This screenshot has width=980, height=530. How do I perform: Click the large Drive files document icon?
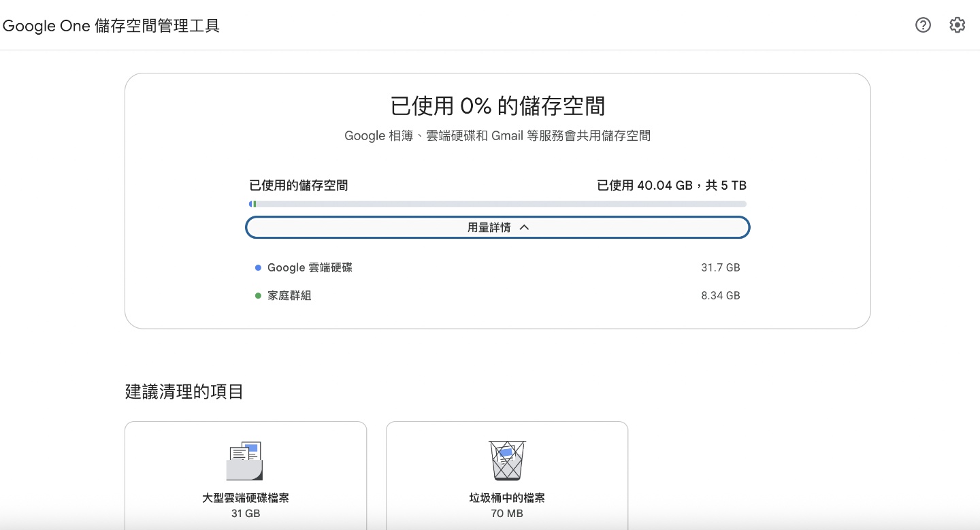pyautogui.click(x=245, y=461)
